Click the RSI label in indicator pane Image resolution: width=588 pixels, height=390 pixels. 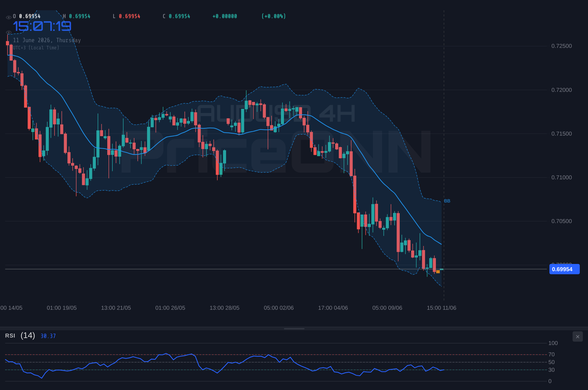pos(10,336)
